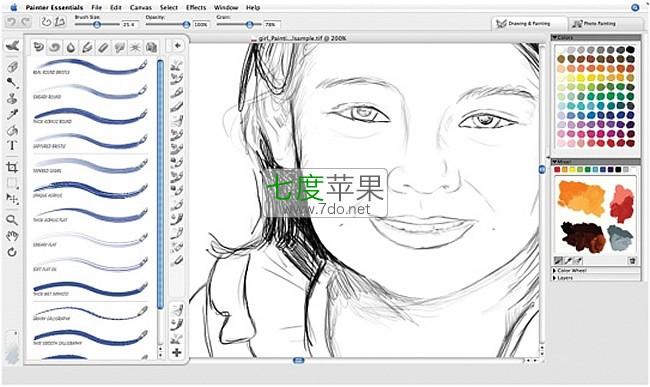
Task: Pick the black swatch in Colors panel
Action: (x=631, y=50)
